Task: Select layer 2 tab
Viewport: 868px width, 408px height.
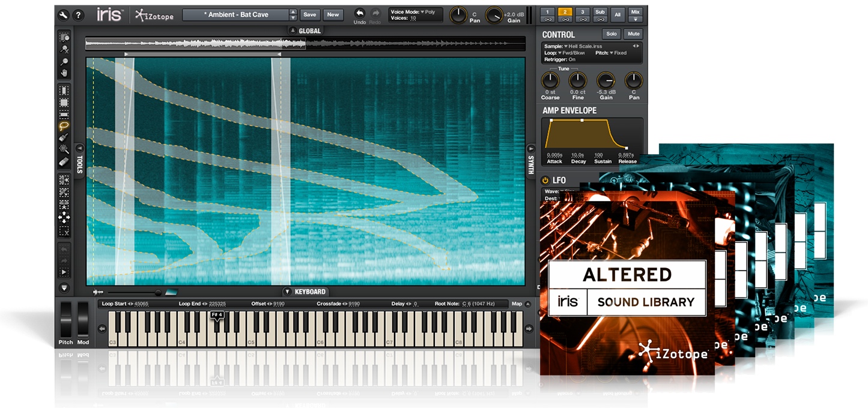Action: [x=565, y=12]
